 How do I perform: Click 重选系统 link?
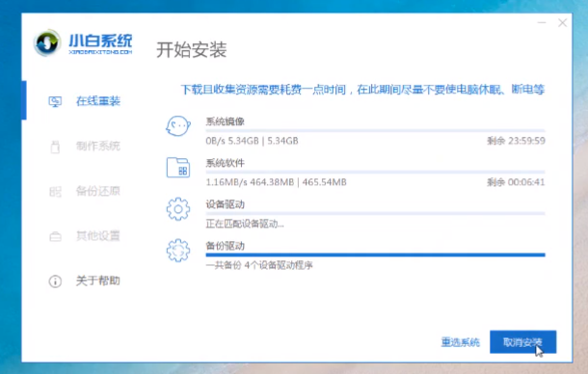[x=460, y=342]
